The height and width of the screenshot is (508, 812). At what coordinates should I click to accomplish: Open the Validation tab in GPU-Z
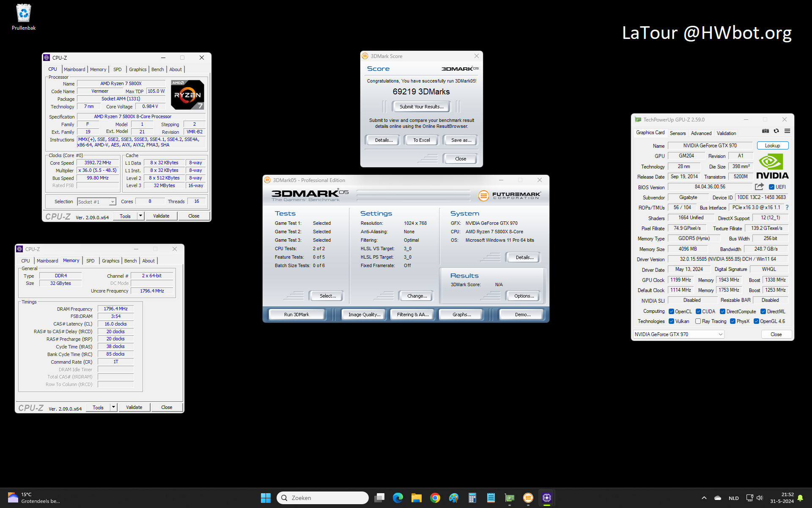(726, 133)
